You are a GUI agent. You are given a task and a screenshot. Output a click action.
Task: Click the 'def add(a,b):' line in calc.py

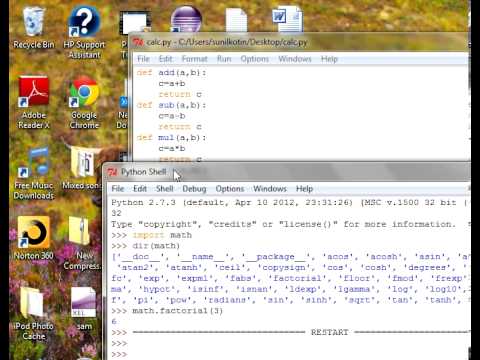tap(171, 73)
